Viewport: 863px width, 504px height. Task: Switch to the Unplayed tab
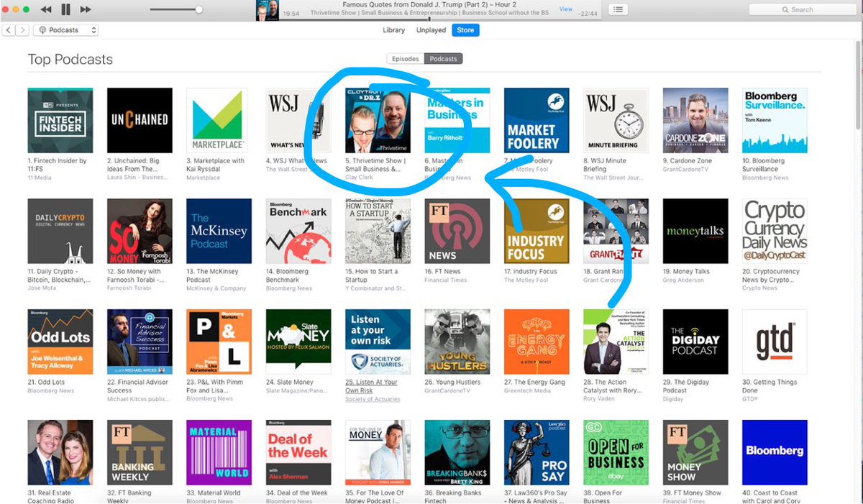429,30
